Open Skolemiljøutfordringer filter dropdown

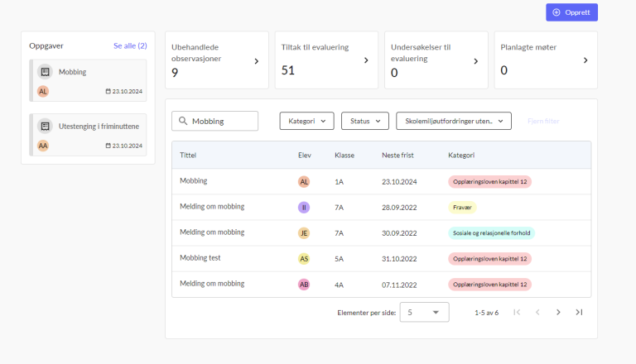point(454,121)
